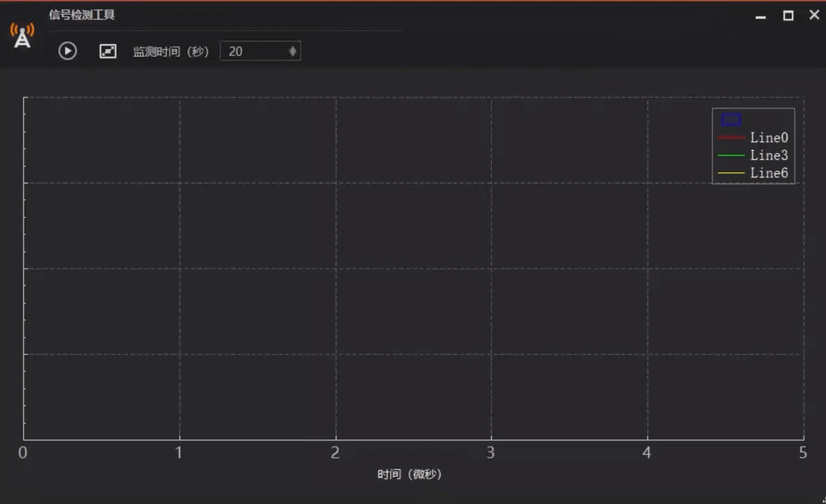Screen dimensions: 826x504
Task: Minimize the signal detection tool window
Action: pyautogui.click(x=761, y=16)
